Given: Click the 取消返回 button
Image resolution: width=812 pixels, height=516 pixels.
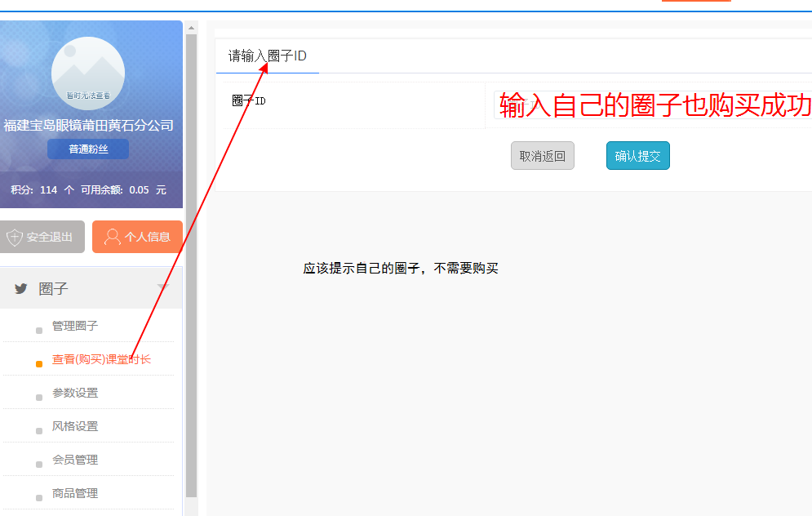Looking at the screenshot, I should pyautogui.click(x=543, y=156).
